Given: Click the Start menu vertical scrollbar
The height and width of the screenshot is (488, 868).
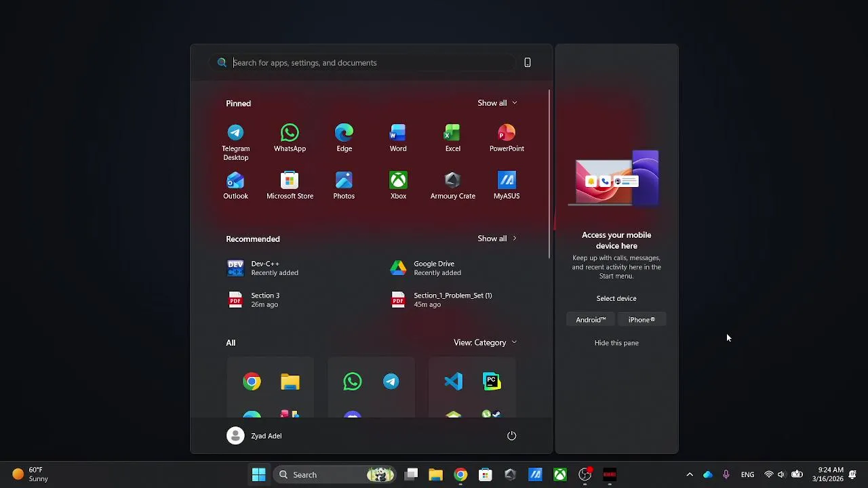Looking at the screenshot, I should click(x=549, y=173).
